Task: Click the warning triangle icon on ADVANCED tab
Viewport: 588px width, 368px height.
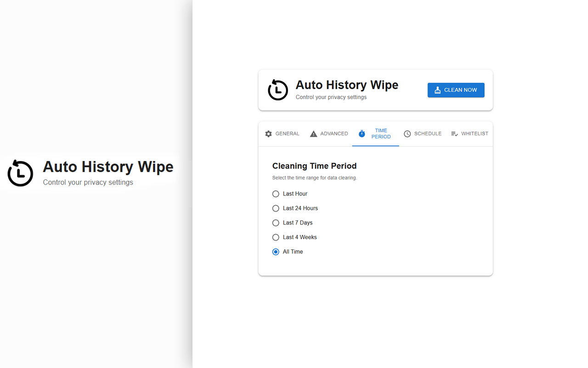Action: 313,133
